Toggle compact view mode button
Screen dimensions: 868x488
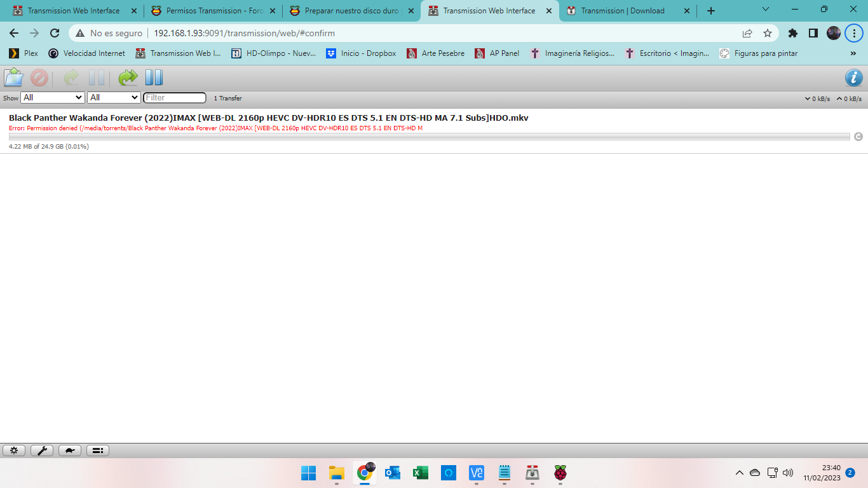(x=98, y=451)
